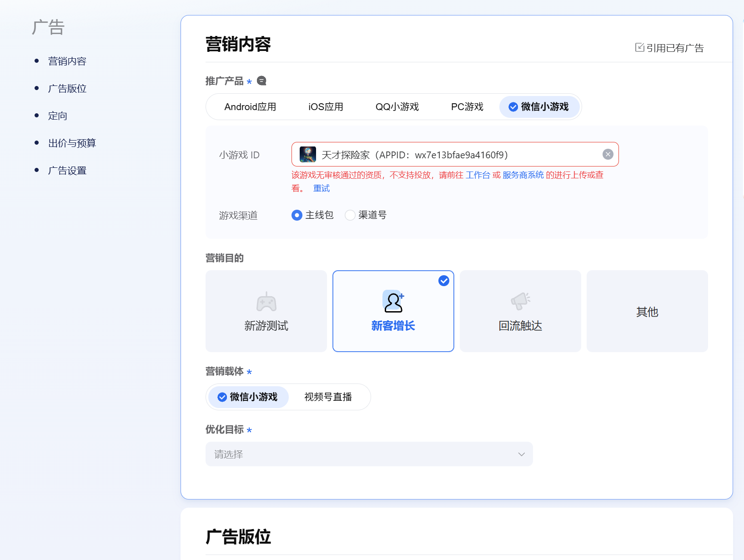The image size is (744, 560).
Task: Jump to 定向 in the sidebar
Action: [x=58, y=116]
